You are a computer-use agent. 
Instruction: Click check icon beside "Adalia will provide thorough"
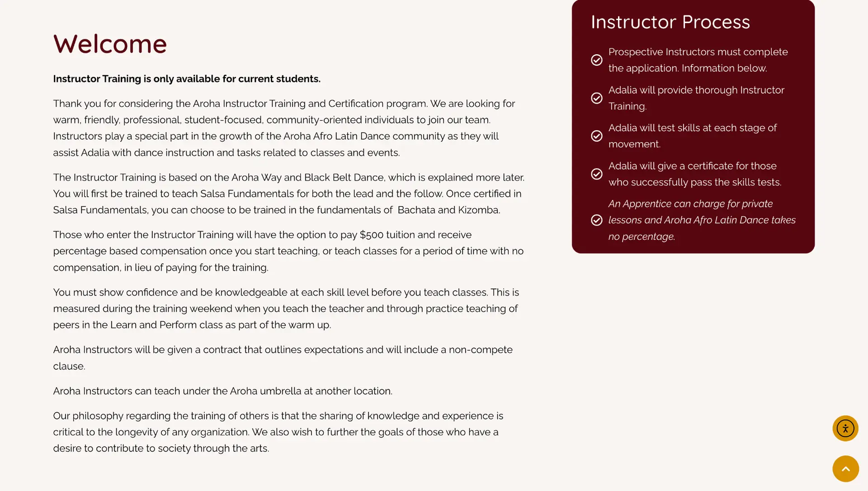596,98
